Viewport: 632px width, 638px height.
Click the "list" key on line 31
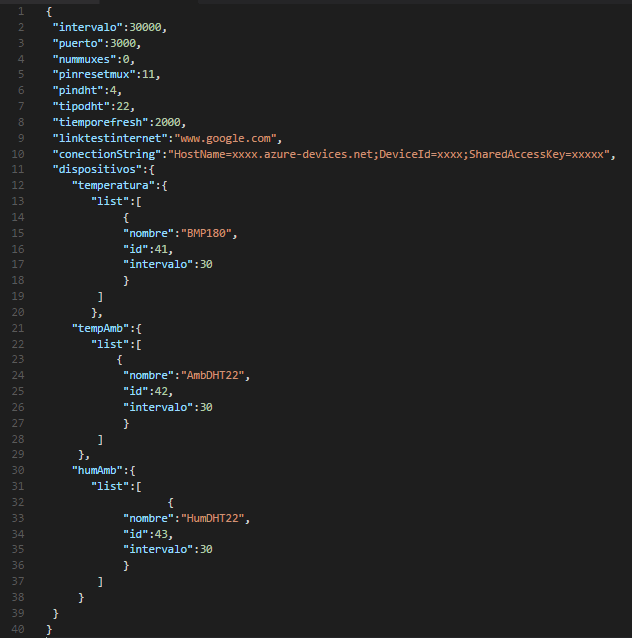(x=110, y=486)
